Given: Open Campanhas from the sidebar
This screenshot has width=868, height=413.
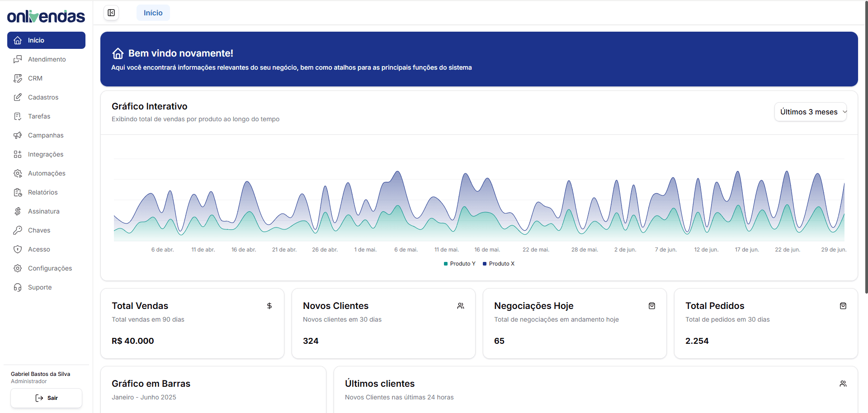Looking at the screenshot, I should point(45,135).
